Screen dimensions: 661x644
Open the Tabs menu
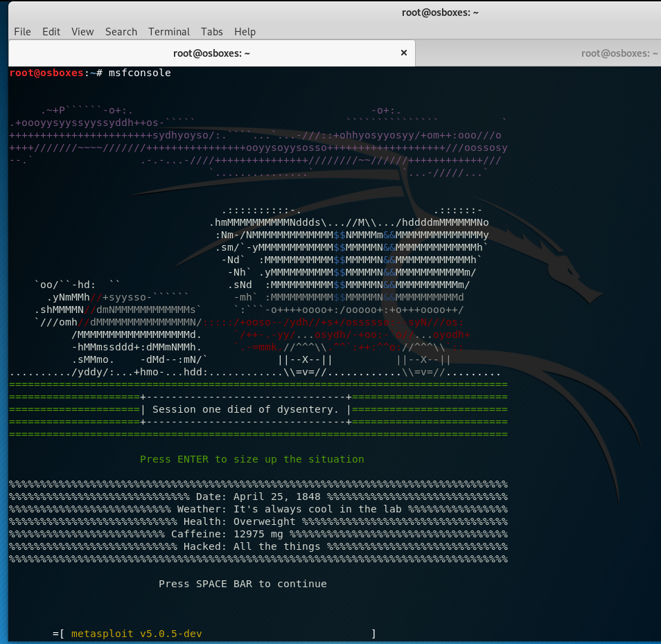(x=211, y=31)
